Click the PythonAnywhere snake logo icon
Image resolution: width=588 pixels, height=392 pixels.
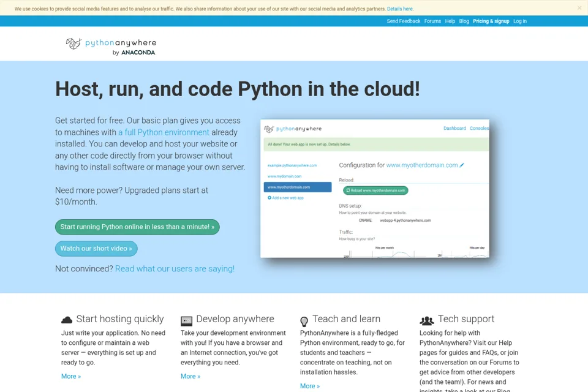73,43
